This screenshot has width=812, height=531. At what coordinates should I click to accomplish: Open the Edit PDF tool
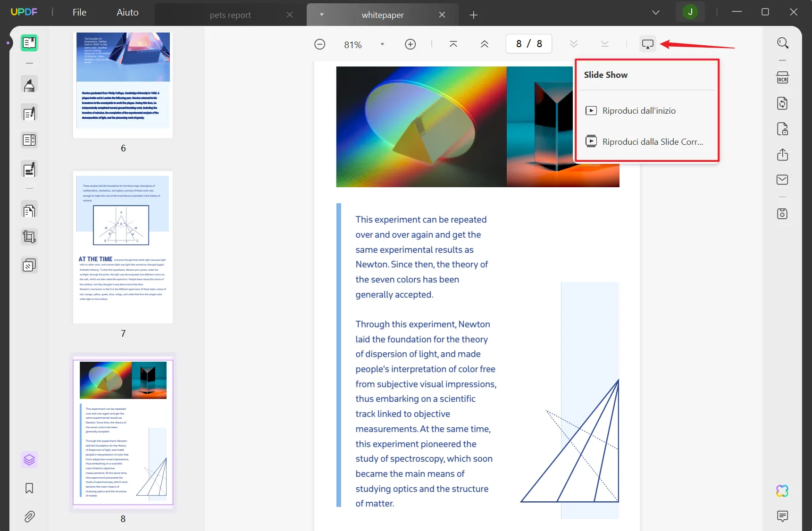(x=29, y=113)
